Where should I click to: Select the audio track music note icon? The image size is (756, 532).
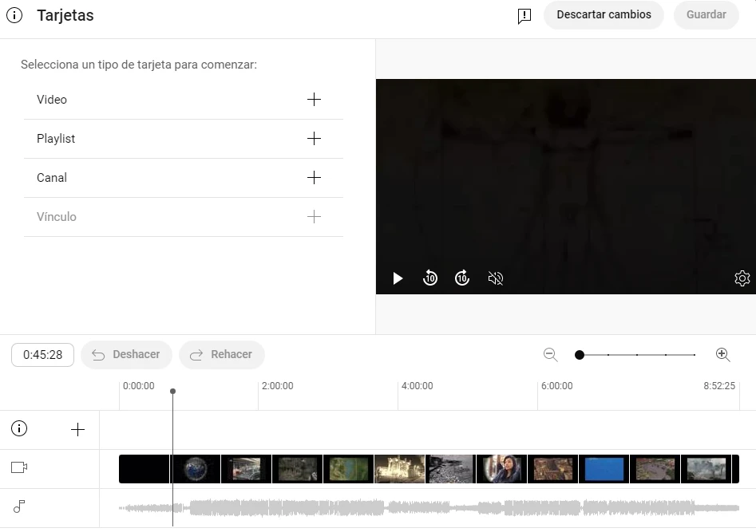pyautogui.click(x=18, y=507)
